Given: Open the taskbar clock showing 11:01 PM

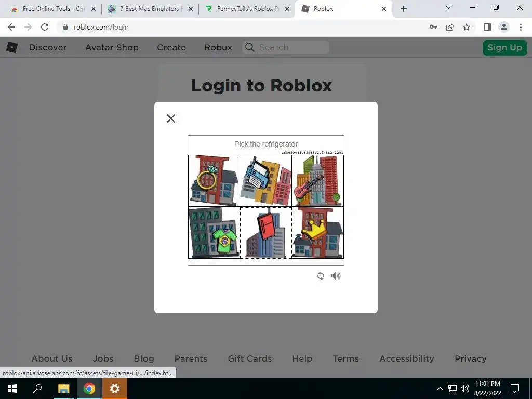Looking at the screenshot, I should click(x=487, y=389).
